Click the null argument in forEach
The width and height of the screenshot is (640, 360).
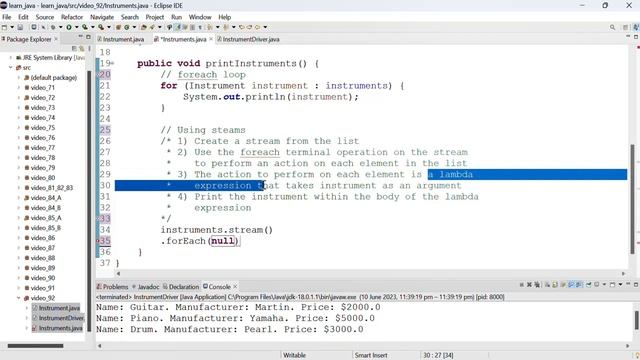(223, 241)
